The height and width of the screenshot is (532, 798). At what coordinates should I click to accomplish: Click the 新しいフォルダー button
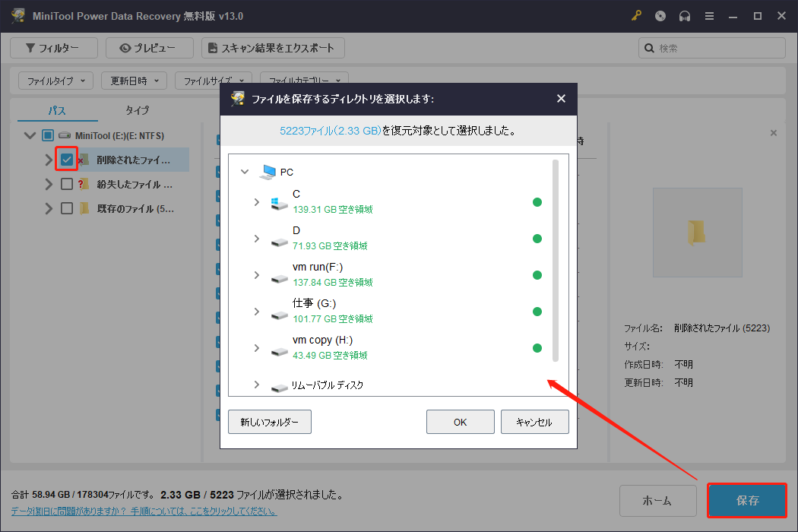point(270,422)
